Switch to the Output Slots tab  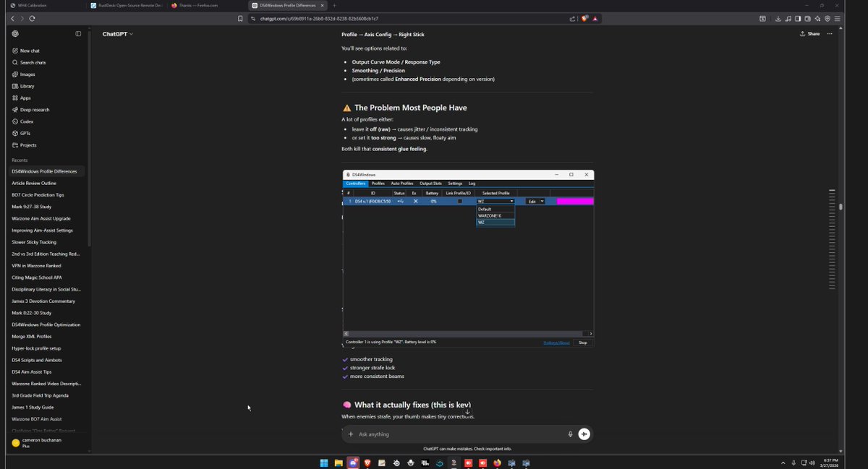430,184
